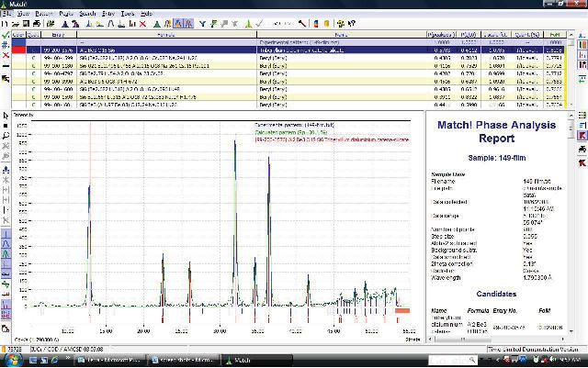Click the save icon in the top toolbar
This screenshot has width=588, height=368.
click(25, 24)
